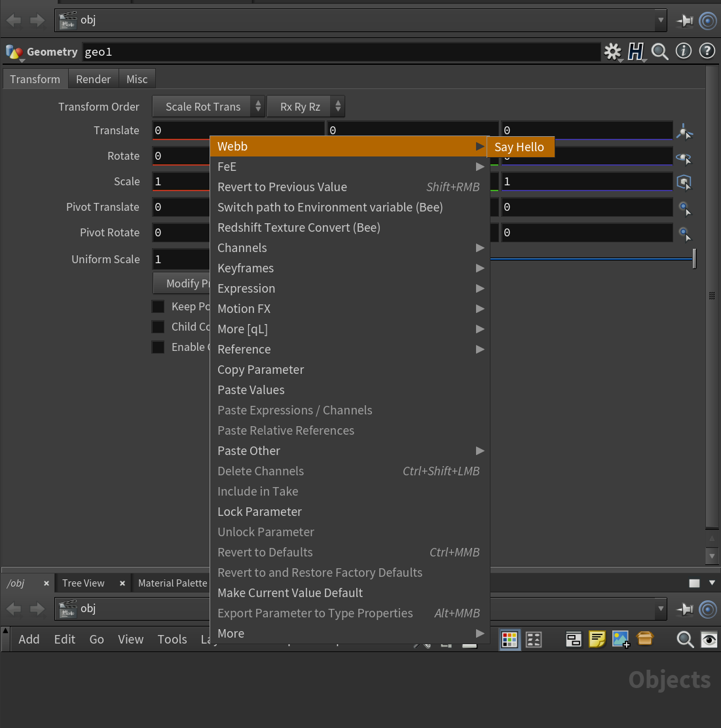Open network editor Edit menu
This screenshot has height=728, width=721.
[x=65, y=640]
